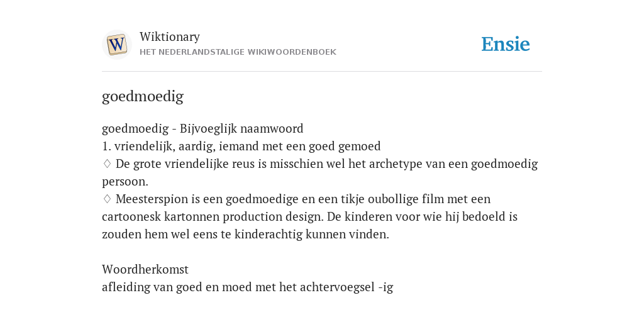
Task: Click definition one: vriendelijk, aardig
Action: coord(241,147)
